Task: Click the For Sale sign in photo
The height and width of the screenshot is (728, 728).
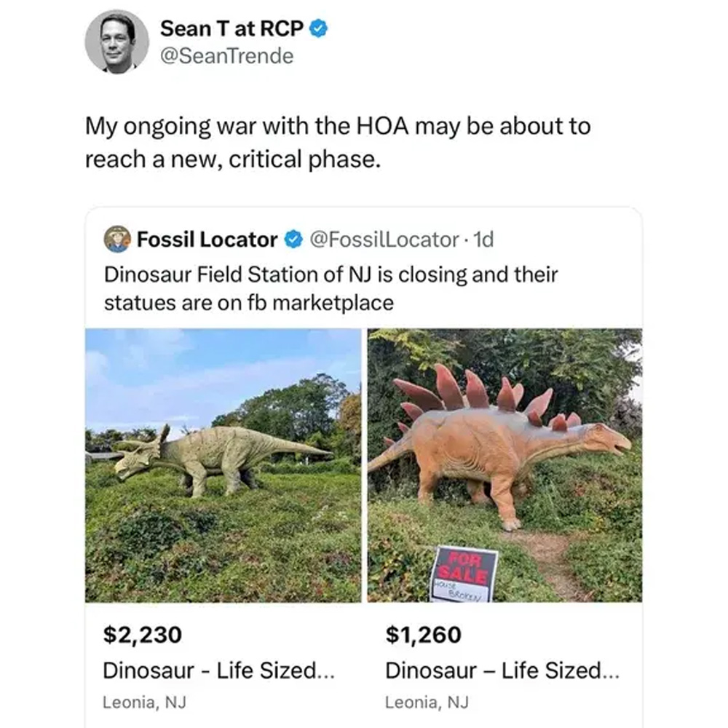Action: coord(464,574)
